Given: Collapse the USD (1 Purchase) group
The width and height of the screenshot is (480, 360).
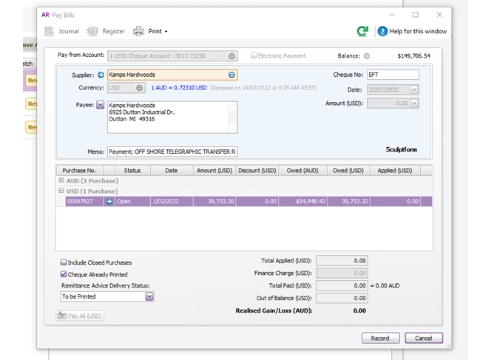Looking at the screenshot, I should click(x=61, y=191).
